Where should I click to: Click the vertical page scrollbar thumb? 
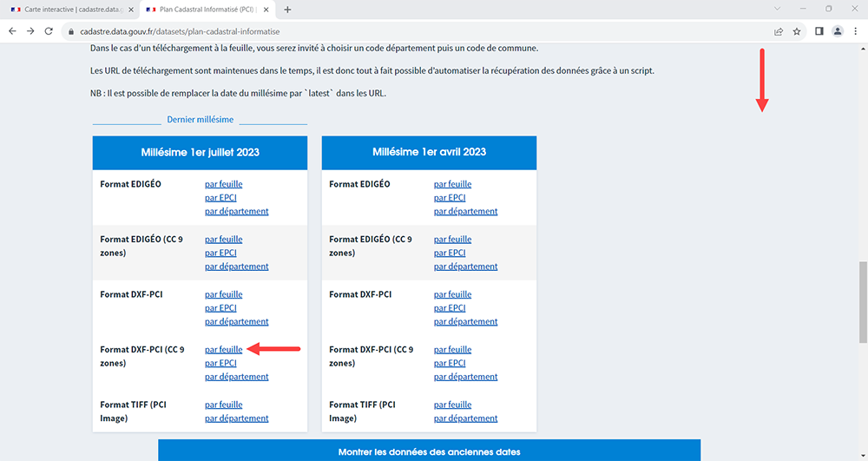pos(862,301)
